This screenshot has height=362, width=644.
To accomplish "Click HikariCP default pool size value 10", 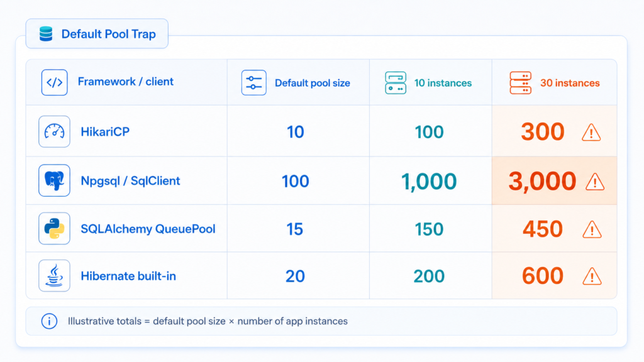I will tap(296, 132).
